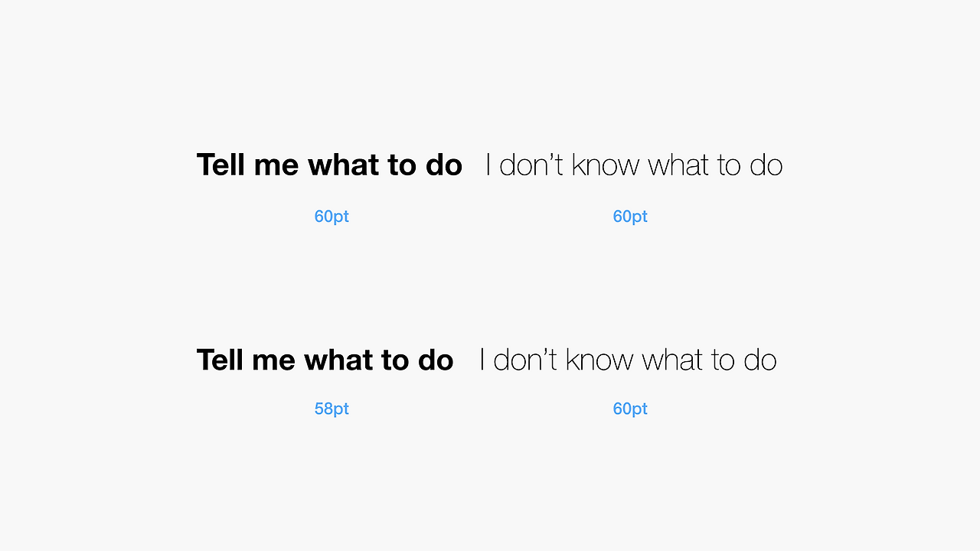Select the final word do in top bold sentence
Image resolution: width=980 pixels, height=551 pixels.
[444, 165]
